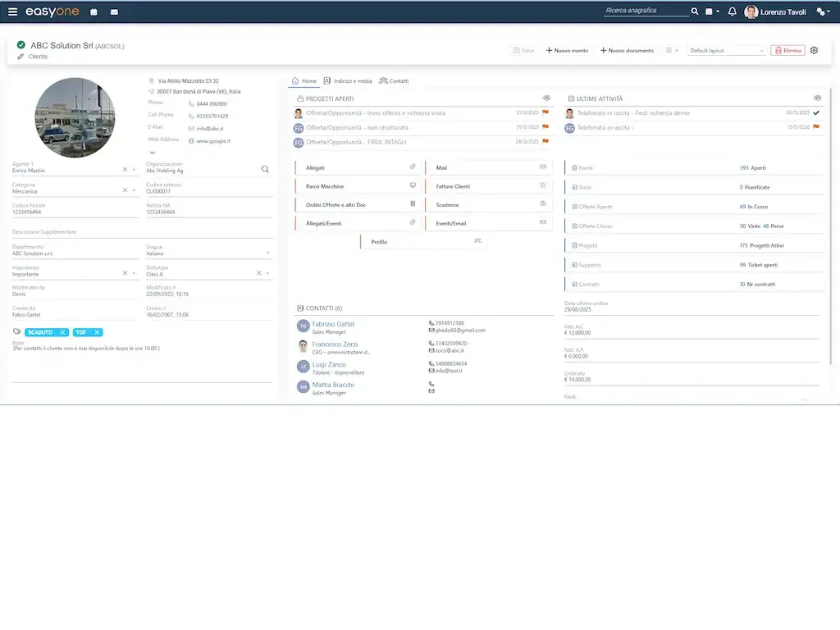
Task: Click the settings gear beside Elimina
Action: tap(814, 50)
